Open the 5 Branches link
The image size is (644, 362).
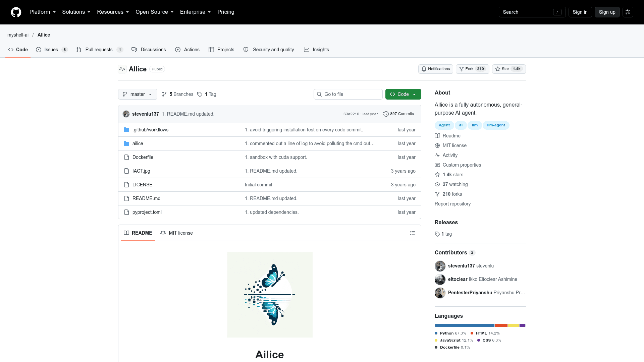pos(178,94)
